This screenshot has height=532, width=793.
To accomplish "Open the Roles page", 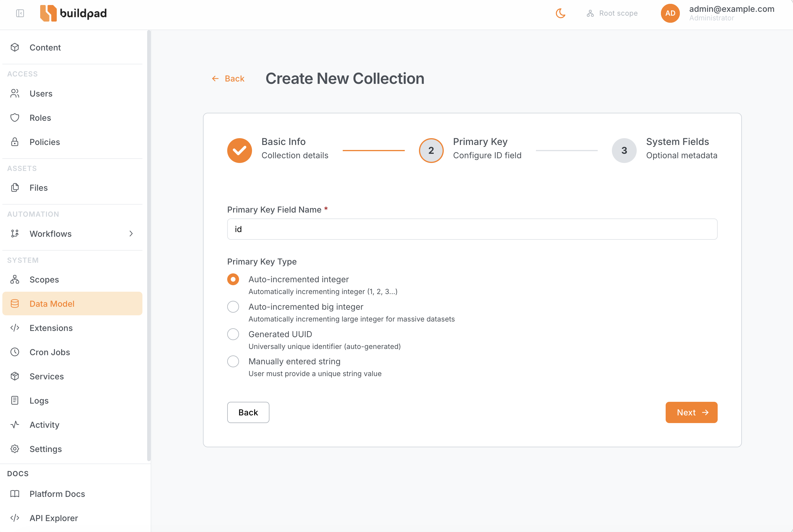I will pyautogui.click(x=72, y=118).
